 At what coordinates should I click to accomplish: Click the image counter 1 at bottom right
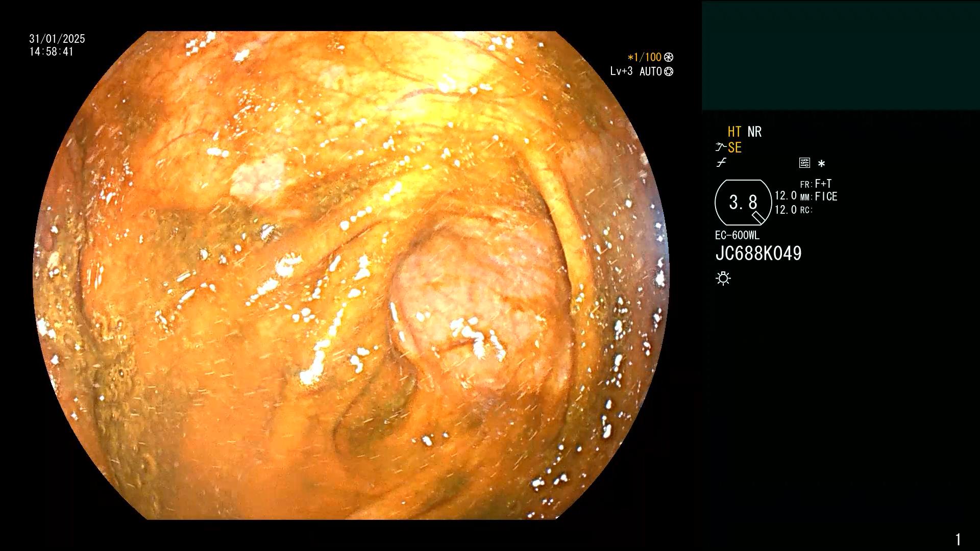click(958, 539)
